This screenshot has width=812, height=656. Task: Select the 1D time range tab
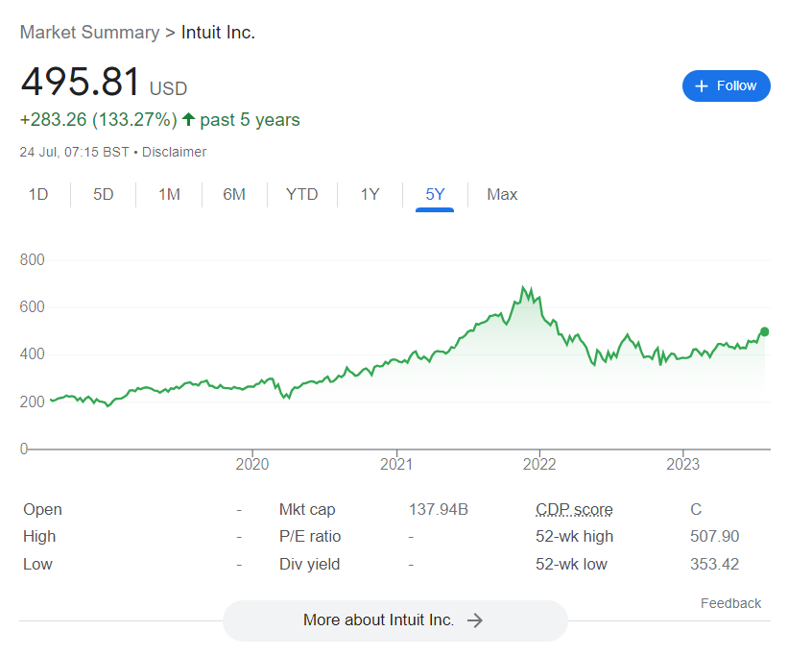(x=38, y=194)
